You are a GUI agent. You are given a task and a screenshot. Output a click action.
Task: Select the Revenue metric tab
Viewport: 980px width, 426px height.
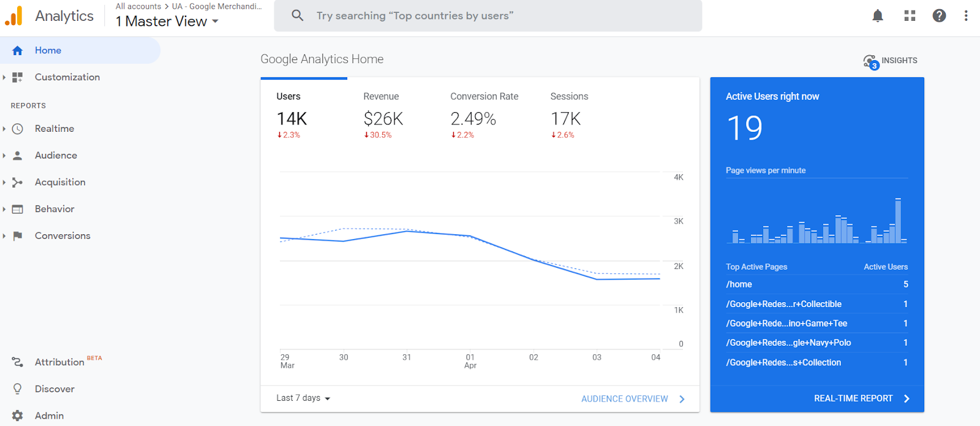[383, 115]
